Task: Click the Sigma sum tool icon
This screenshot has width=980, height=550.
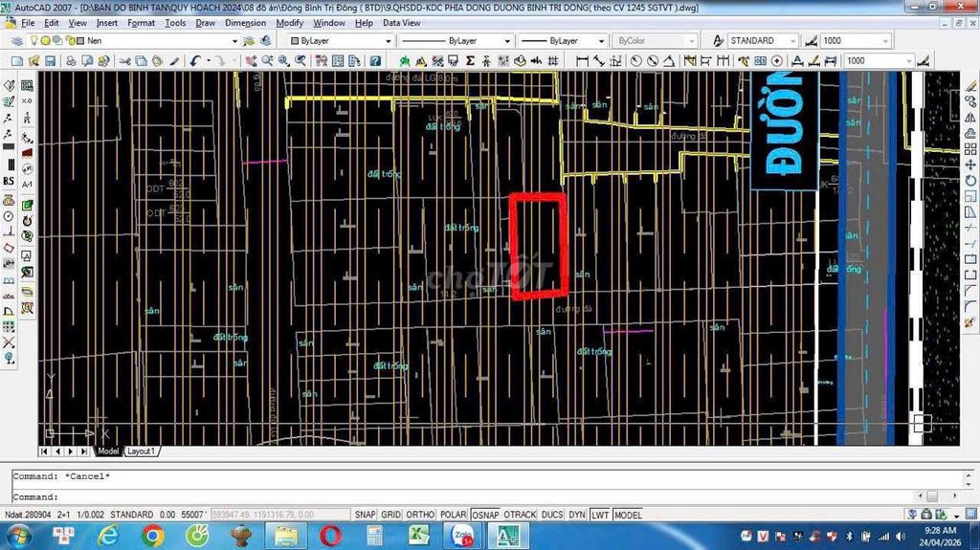Action: pos(470,60)
